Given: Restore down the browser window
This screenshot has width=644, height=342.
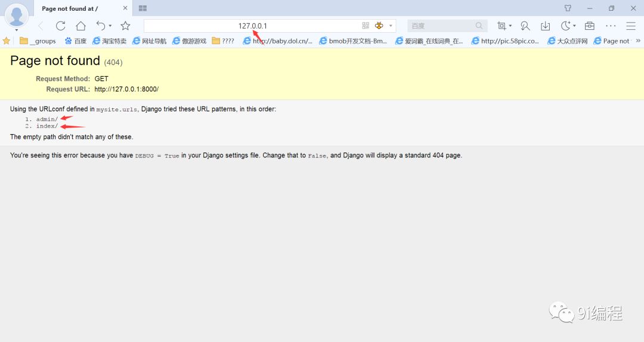Looking at the screenshot, I should pyautogui.click(x=611, y=8).
